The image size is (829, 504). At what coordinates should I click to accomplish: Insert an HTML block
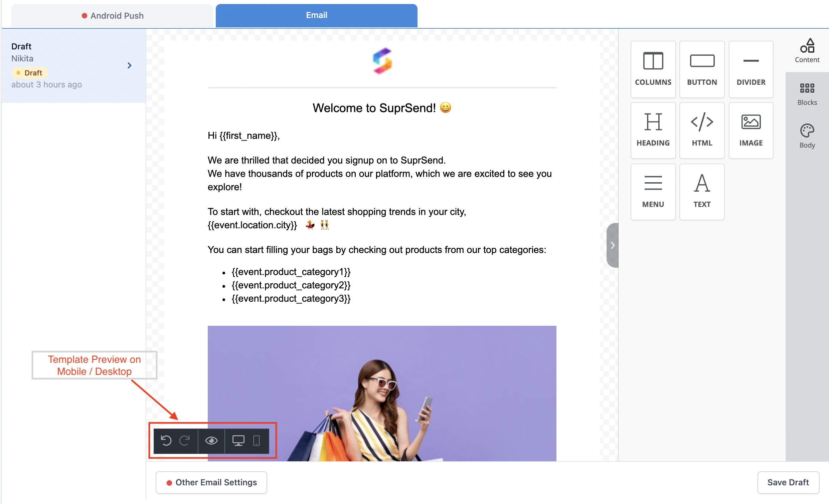(701, 131)
